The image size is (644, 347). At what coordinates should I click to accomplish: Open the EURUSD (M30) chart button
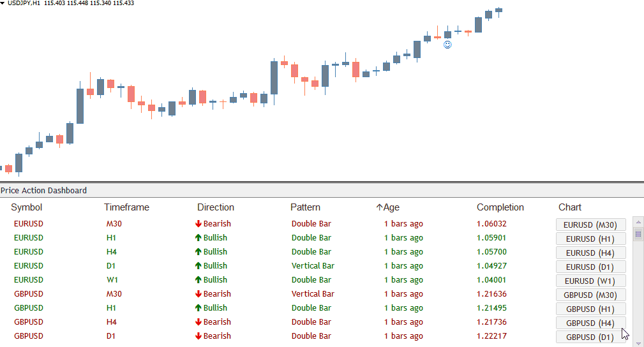point(590,225)
